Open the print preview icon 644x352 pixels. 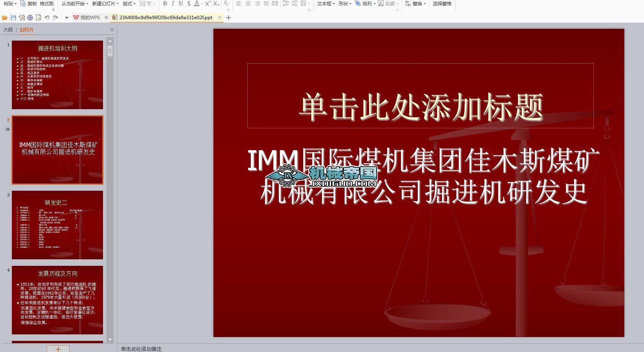pos(39,17)
